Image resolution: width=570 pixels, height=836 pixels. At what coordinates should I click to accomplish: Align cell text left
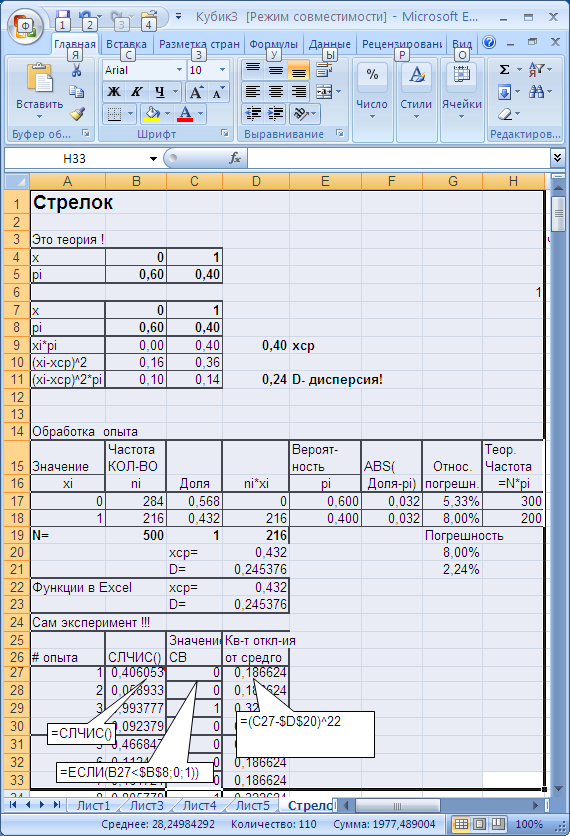(253, 92)
